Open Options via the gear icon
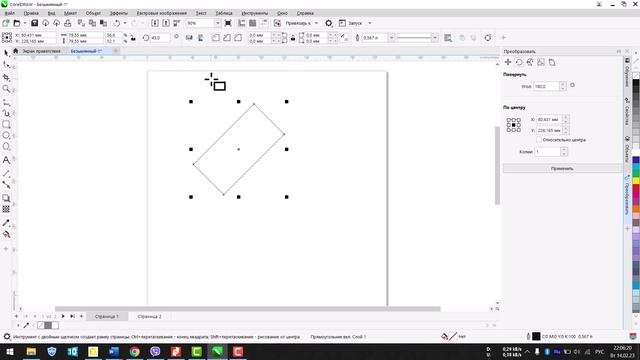 point(329,23)
